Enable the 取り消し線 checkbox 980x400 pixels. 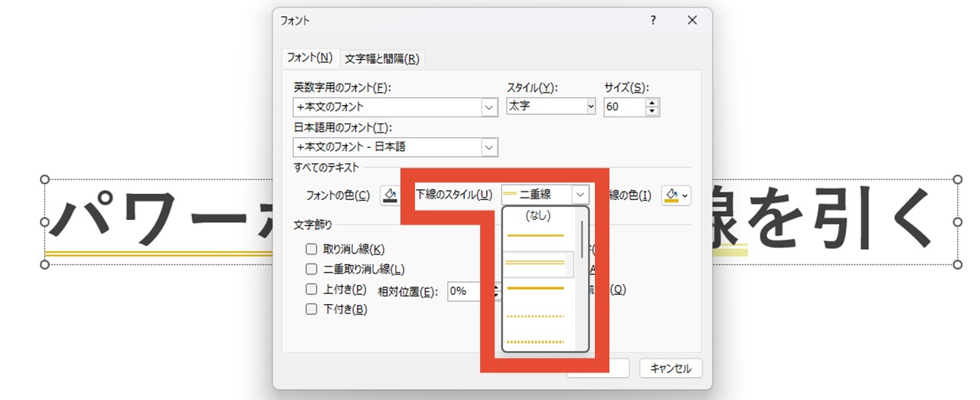tap(312, 249)
